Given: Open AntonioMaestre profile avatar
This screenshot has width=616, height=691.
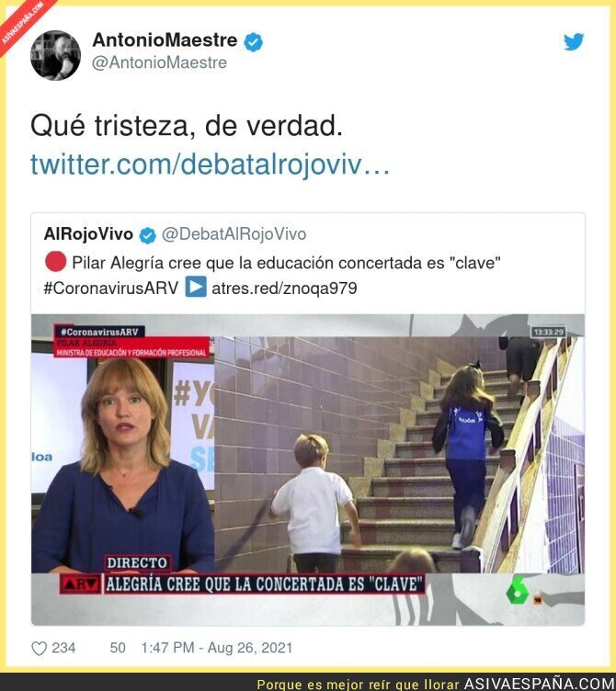Looking at the screenshot, I should [55, 55].
